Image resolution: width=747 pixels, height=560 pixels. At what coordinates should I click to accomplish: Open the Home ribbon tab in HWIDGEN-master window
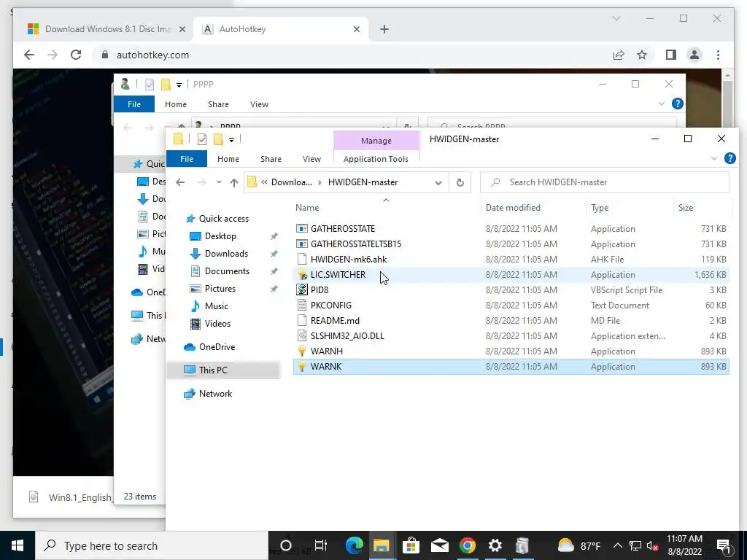coord(228,159)
